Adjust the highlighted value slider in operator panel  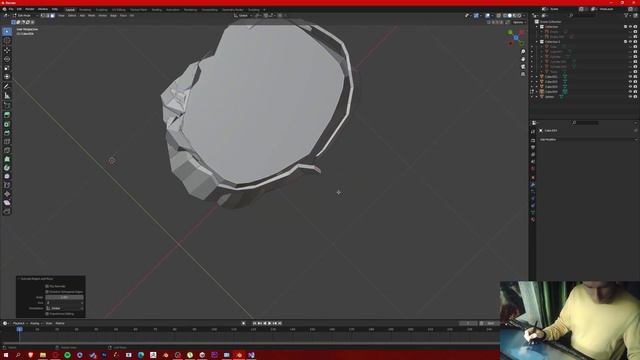pos(64,297)
